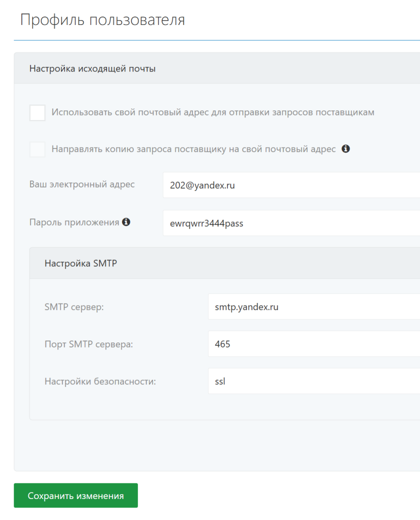This screenshot has height=520, width=420.
Task: Enable Использовать свой почтовый адрес checkbox
Action: click(x=37, y=113)
